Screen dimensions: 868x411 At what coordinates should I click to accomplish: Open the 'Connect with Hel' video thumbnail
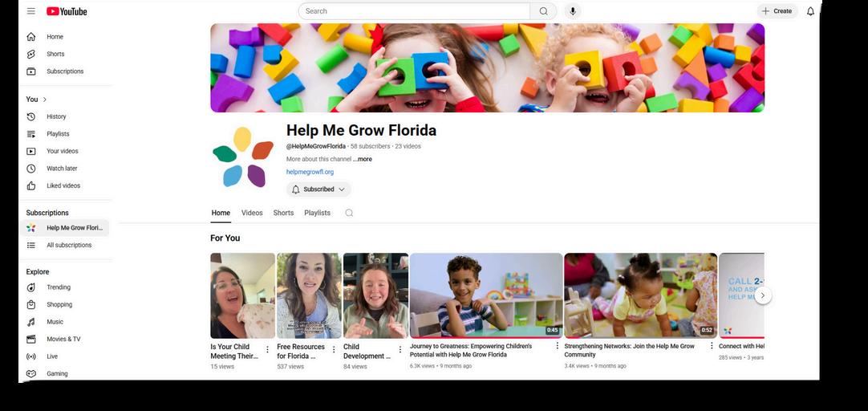pyautogui.click(x=741, y=295)
